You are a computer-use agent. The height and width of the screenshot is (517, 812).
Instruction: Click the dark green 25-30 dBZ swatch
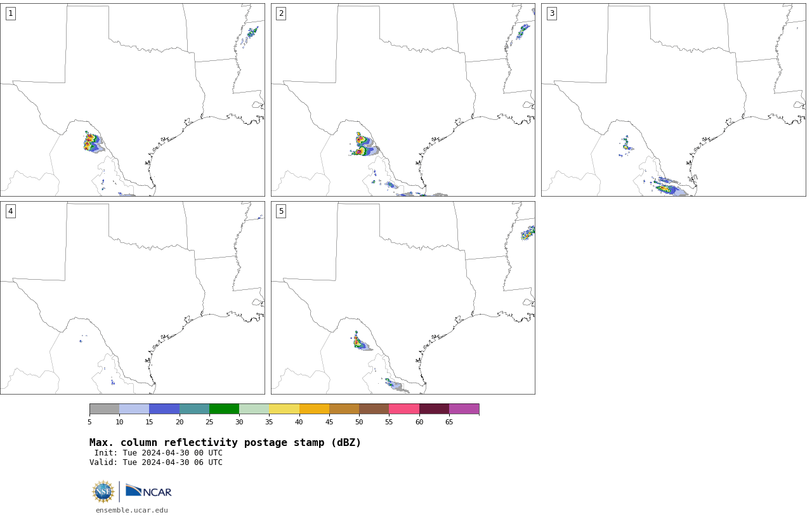point(224,409)
